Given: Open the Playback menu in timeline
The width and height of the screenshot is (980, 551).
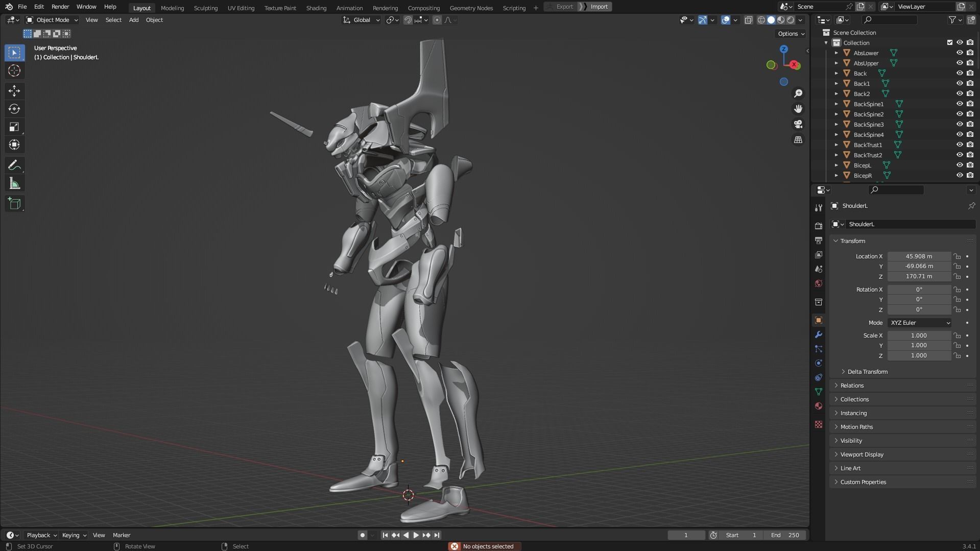Looking at the screenshot, I should (41, 535).
